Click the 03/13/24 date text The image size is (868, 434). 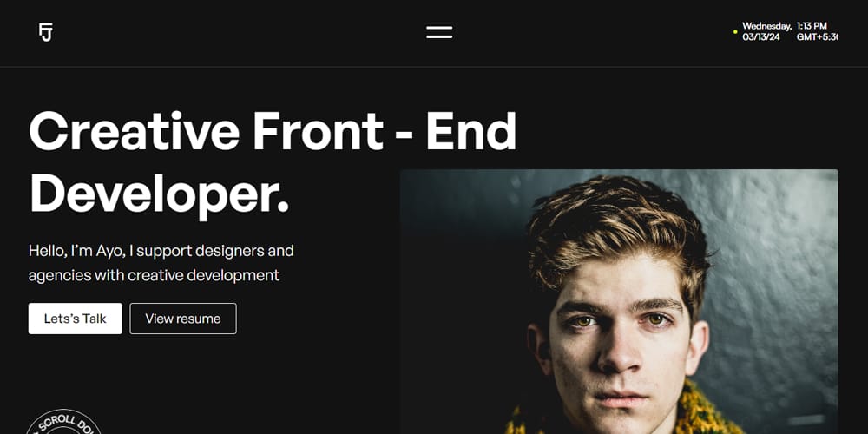[761, 37]
